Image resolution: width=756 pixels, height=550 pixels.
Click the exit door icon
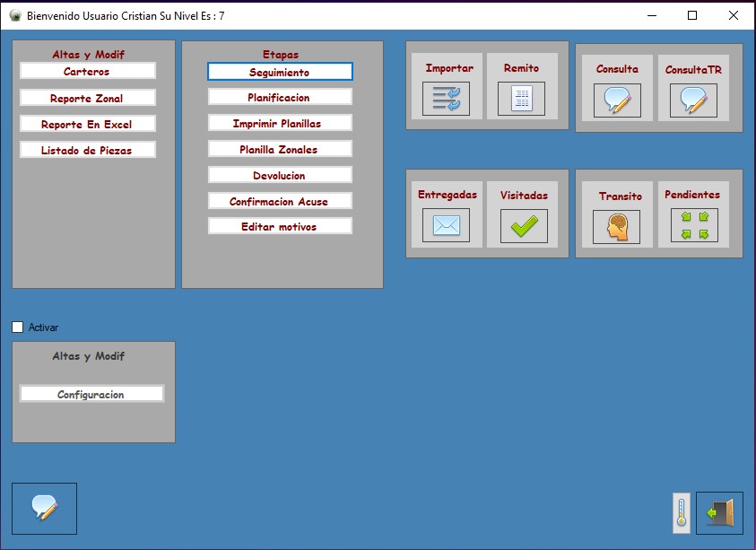point(719,513)
